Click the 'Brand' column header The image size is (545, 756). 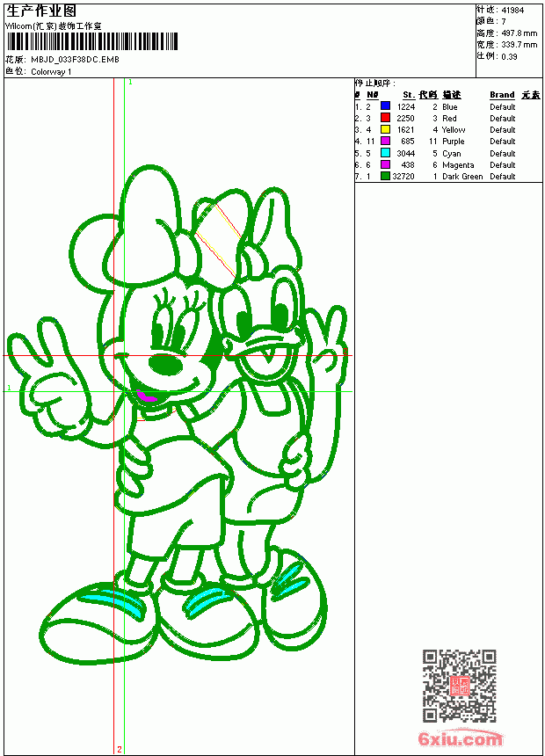coord(502,95)
